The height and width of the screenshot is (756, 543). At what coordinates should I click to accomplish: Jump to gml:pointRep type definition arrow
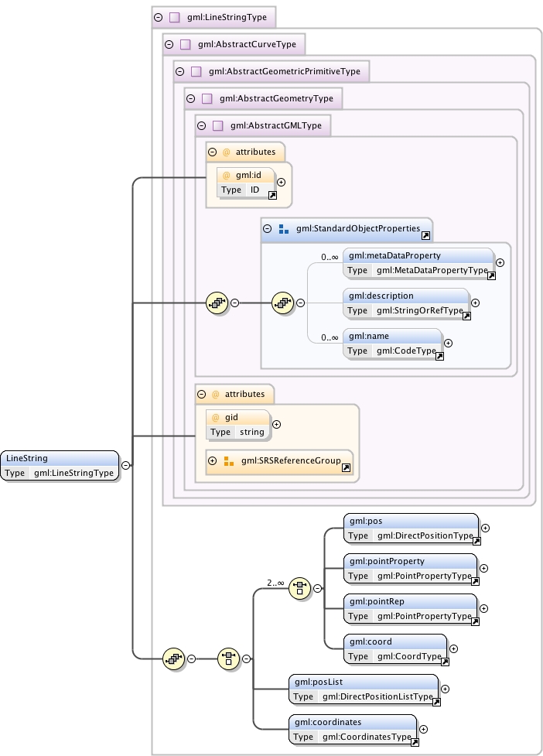point(475,621)
